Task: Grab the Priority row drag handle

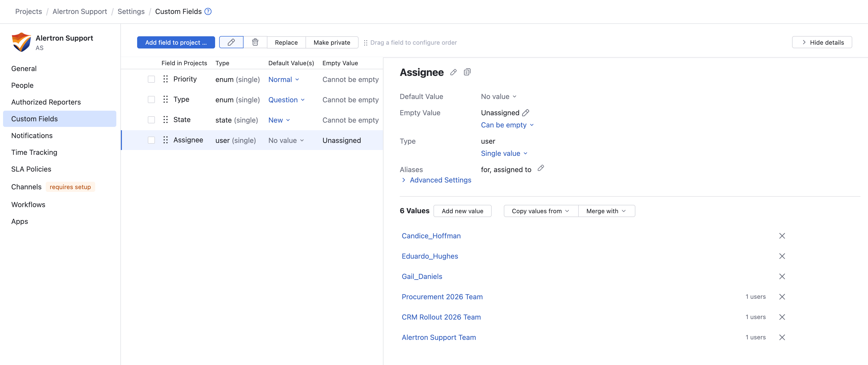Action: 165,79
